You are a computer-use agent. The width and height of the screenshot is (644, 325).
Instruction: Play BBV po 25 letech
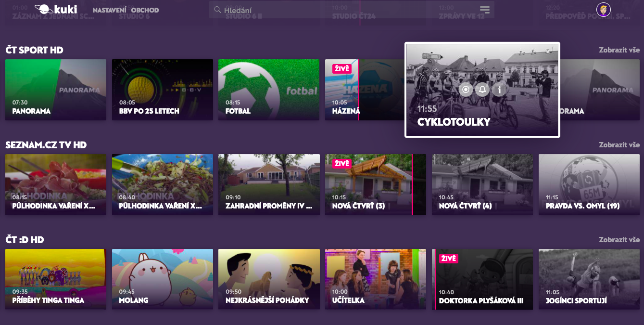(x=163, y=90)
